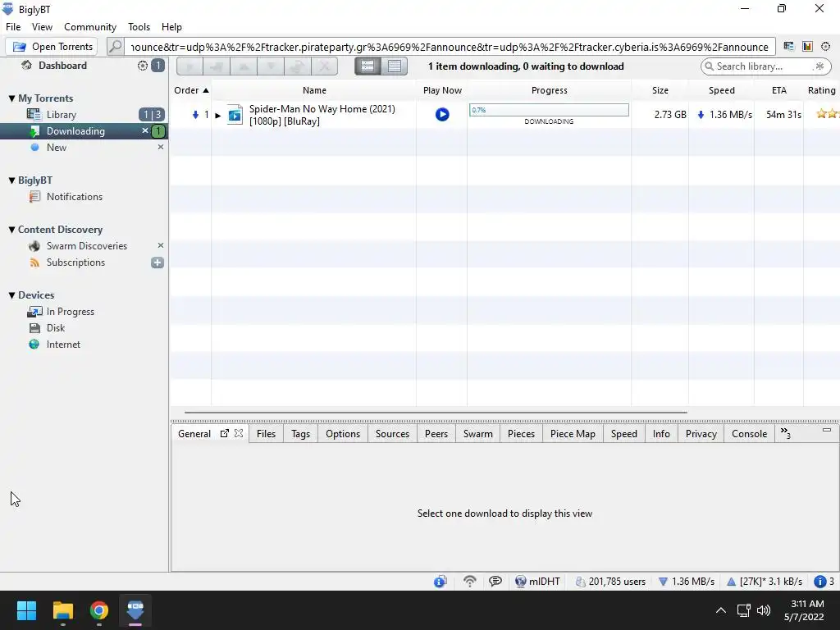Open the Help menu

171,27
